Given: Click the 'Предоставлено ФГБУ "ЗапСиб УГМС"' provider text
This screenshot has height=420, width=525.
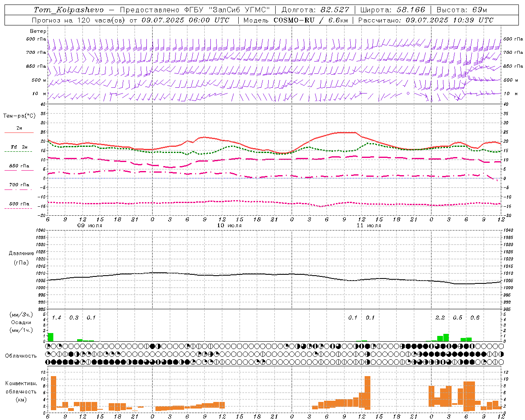Looking at the screenshot, I should coord(195,10).
